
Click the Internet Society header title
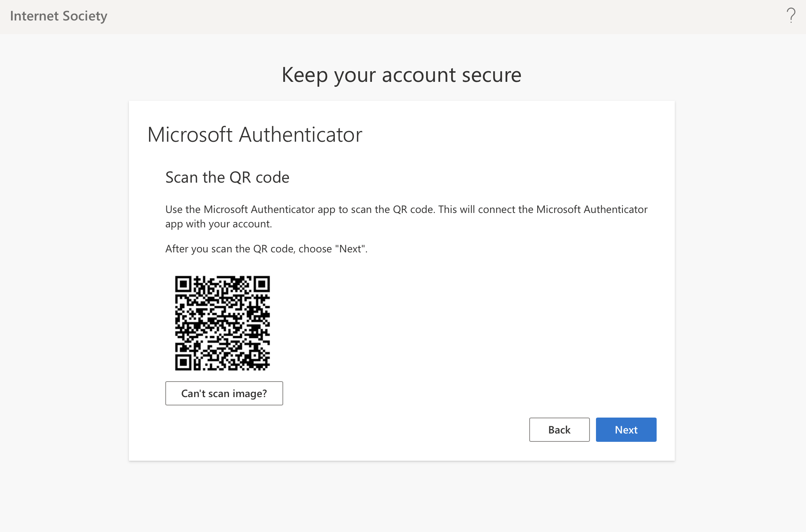(59, 16)
